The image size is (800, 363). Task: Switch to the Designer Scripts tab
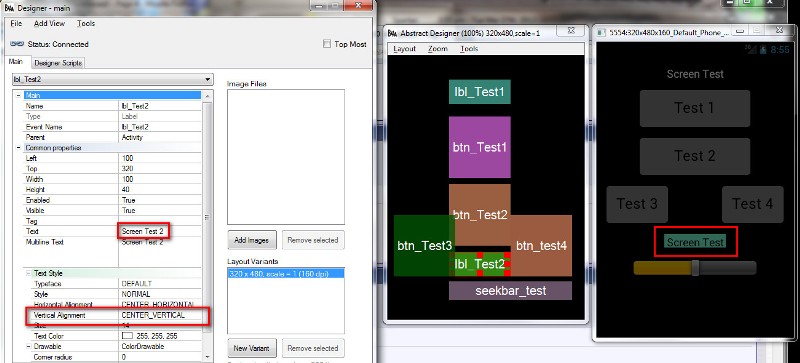click(58, 63)
